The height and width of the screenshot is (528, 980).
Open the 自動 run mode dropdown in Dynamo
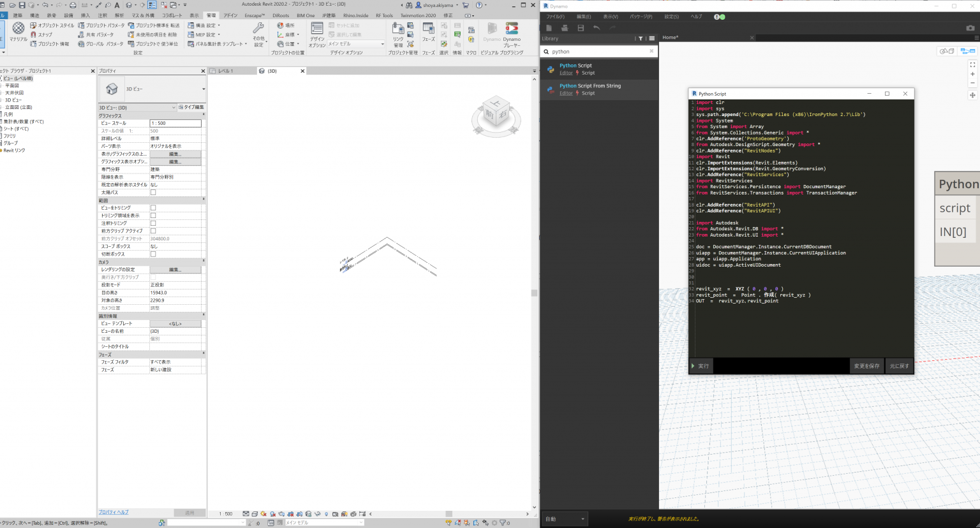pyautogui.click(x=564, y=519)
